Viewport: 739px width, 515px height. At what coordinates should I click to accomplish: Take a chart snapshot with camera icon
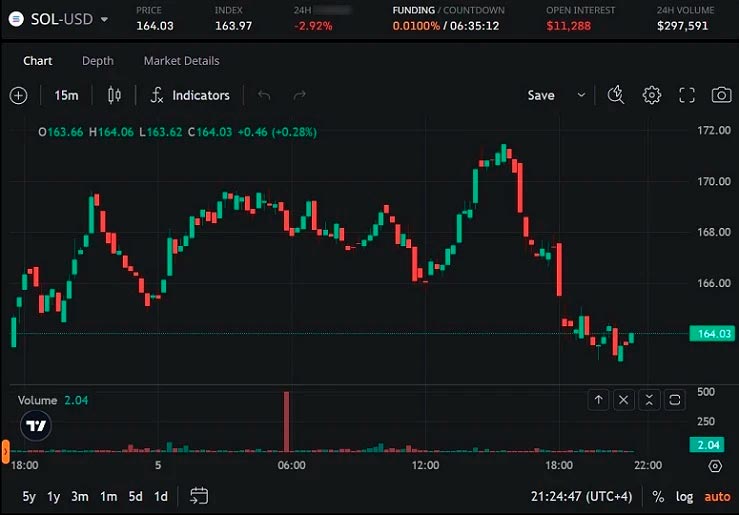pyautogui.click(x=720, y=95)
